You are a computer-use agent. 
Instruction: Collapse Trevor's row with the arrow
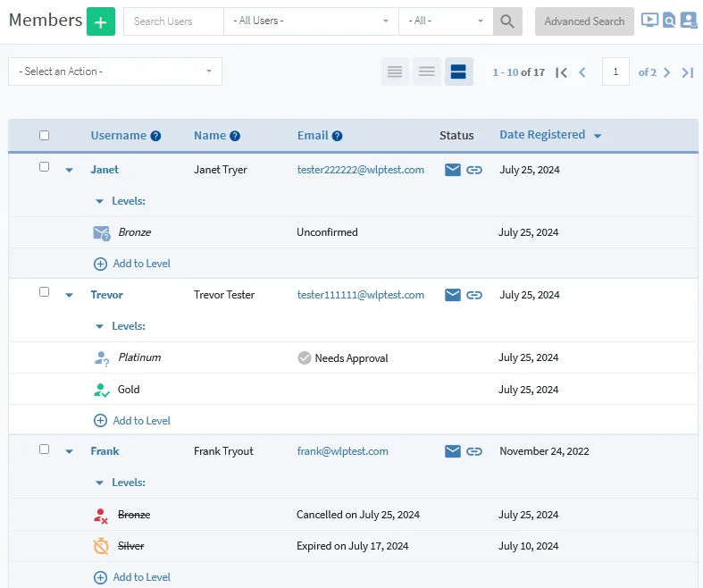click(x=69, y=295)
